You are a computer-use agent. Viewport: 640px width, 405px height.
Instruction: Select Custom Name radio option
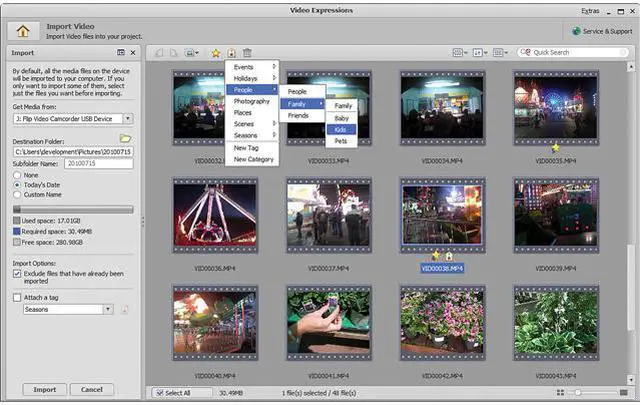pyautogui.click(x=17, y=196)
